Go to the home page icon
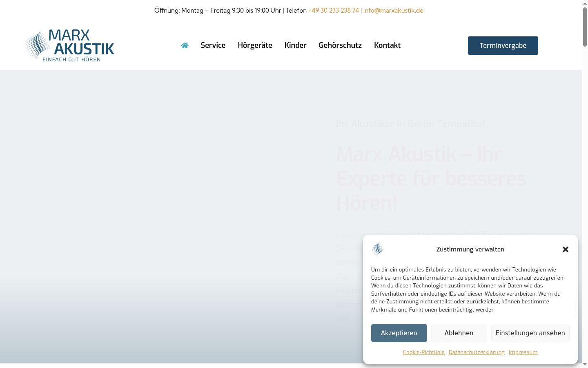588x368 pixels. tap(185, 45)
